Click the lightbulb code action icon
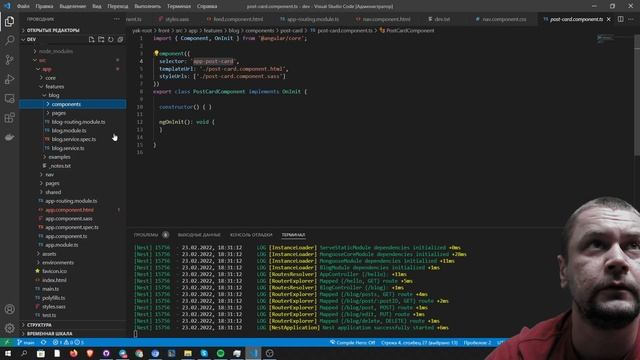The width and height of the screenshot is (640, 360). (x=156, y=53)
